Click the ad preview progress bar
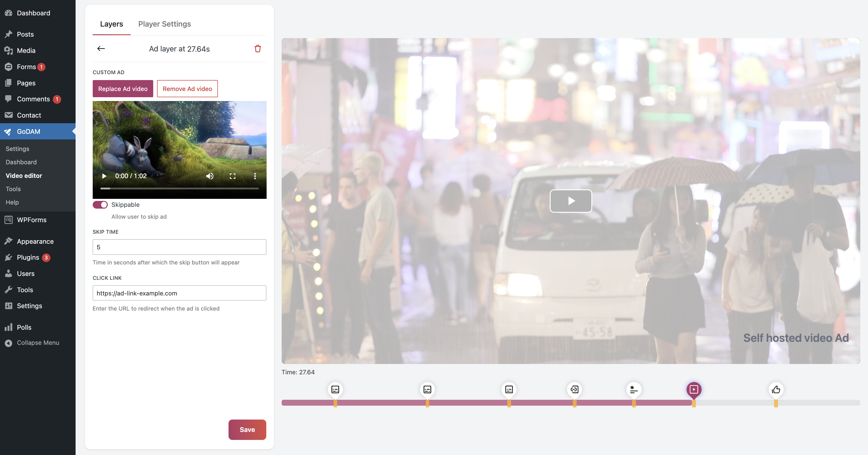 180,188
